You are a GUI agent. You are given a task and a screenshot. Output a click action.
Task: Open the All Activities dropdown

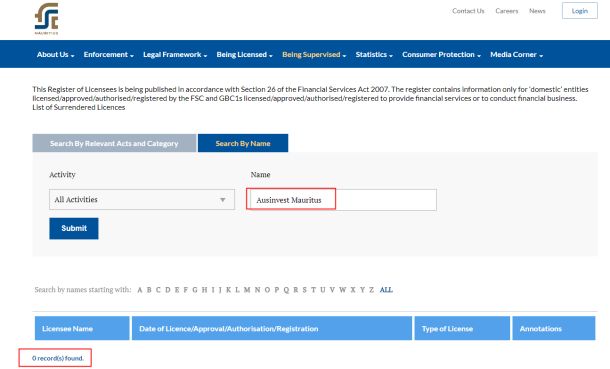tap(142, 199)
